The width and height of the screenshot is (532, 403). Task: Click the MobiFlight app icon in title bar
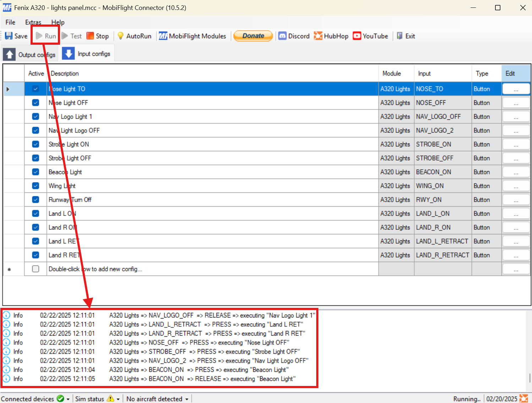pyautogui.click(x=7, y=7)
